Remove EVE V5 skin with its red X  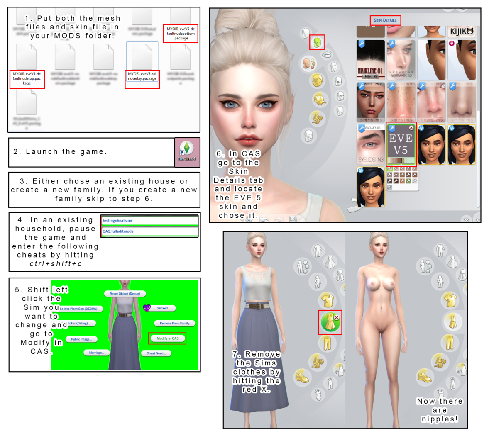(411, 128)
